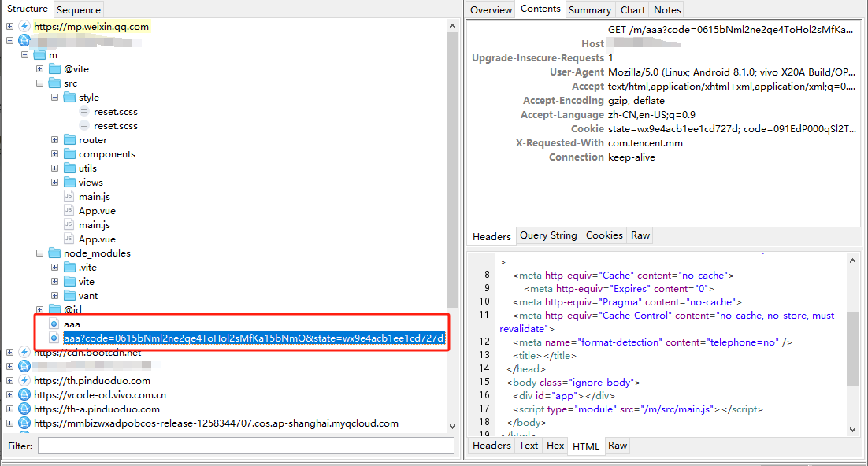Viewport: 868px width, 466px height.
Task: Click the router folder icon
Action: 69,139
